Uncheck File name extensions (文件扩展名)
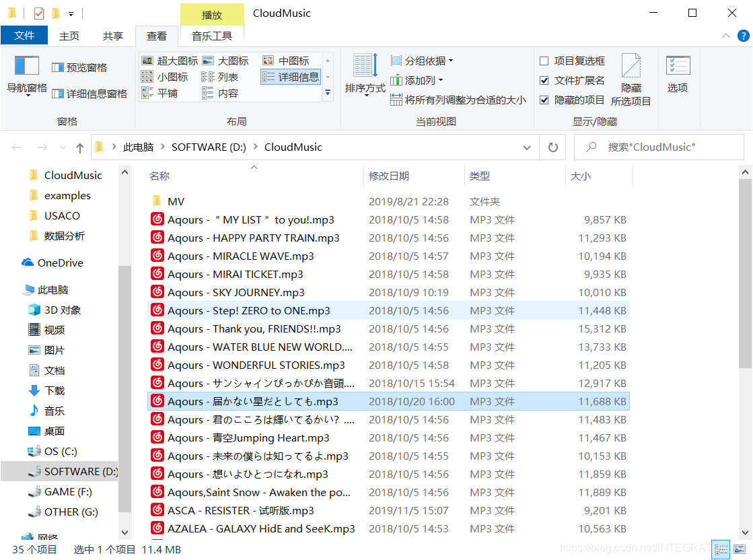The image size is (753, 560). click(544, 80)
